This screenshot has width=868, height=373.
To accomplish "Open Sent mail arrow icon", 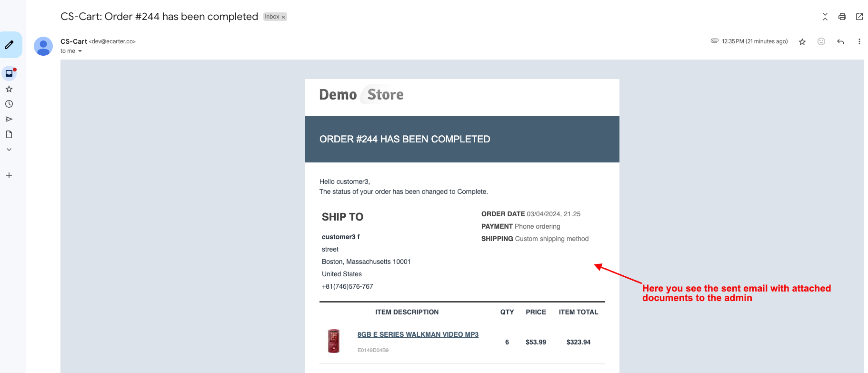I will tap(9, 119).
